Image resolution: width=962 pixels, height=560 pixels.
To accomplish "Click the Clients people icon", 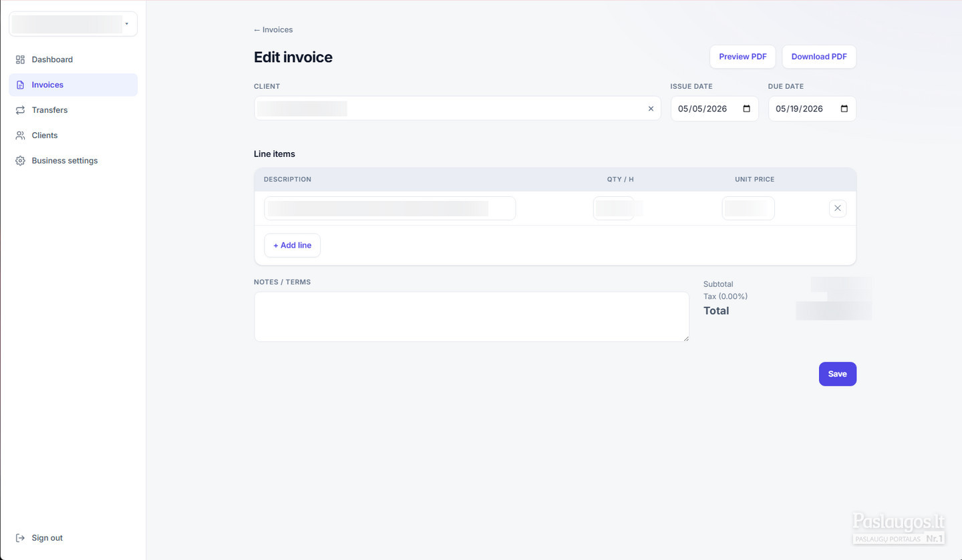I will tap(20, 135).
